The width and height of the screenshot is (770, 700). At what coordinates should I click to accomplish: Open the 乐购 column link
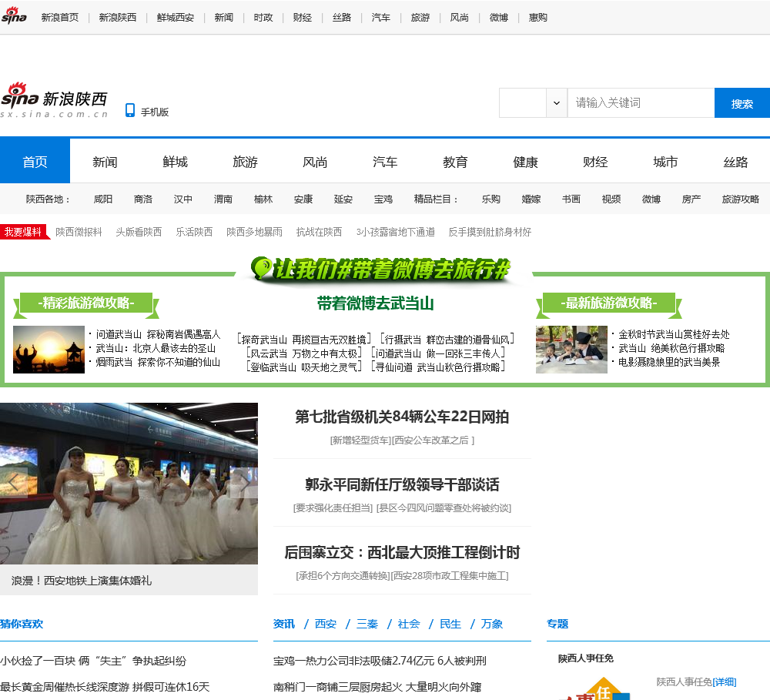[x=491, y=199]
